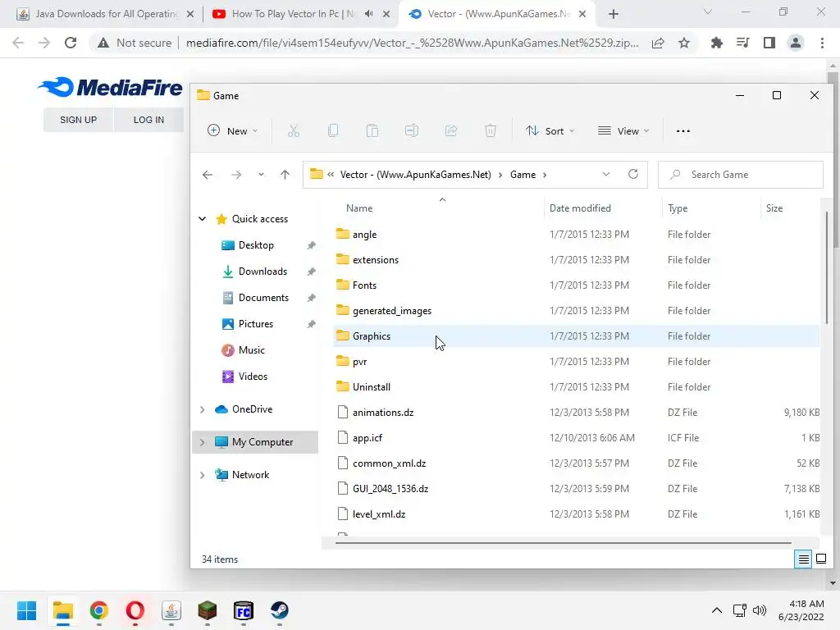Screen dimensions: 840x630
Task: Click MediaFire SIGN UP button
Action: pyautogui.click(x=78, y=120)
